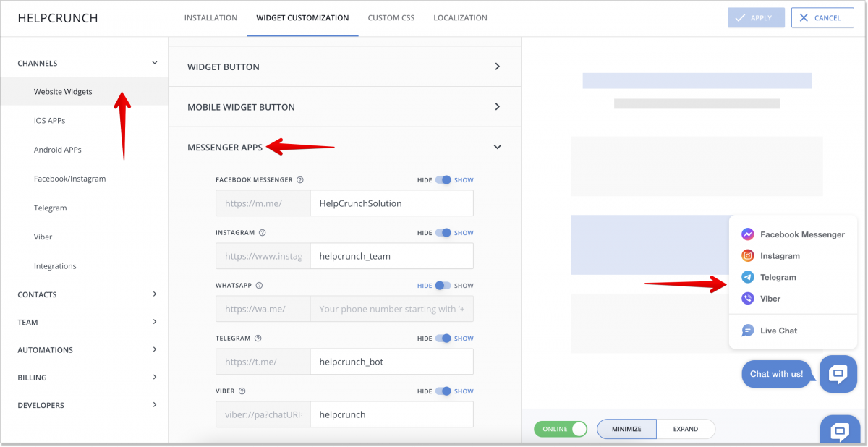The height and width of the screenshot is (447, 868).
Task: Show the WhatsApp messenger channel
Action: click(x=464, y=285)
